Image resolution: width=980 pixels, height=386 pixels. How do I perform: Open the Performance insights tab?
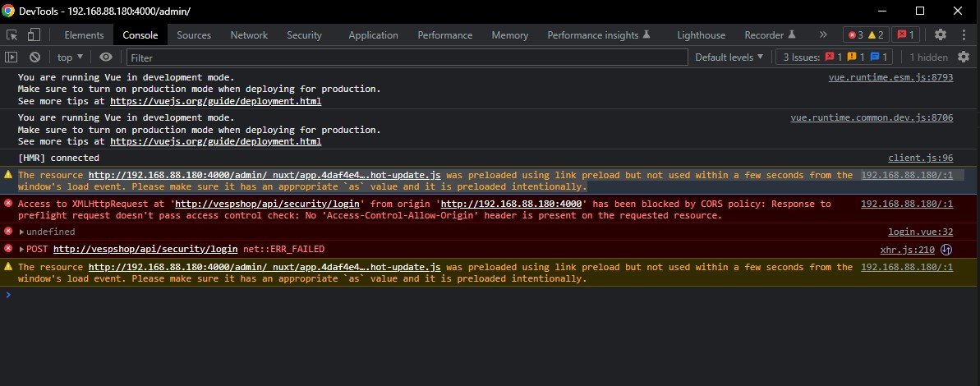point(599,35)
